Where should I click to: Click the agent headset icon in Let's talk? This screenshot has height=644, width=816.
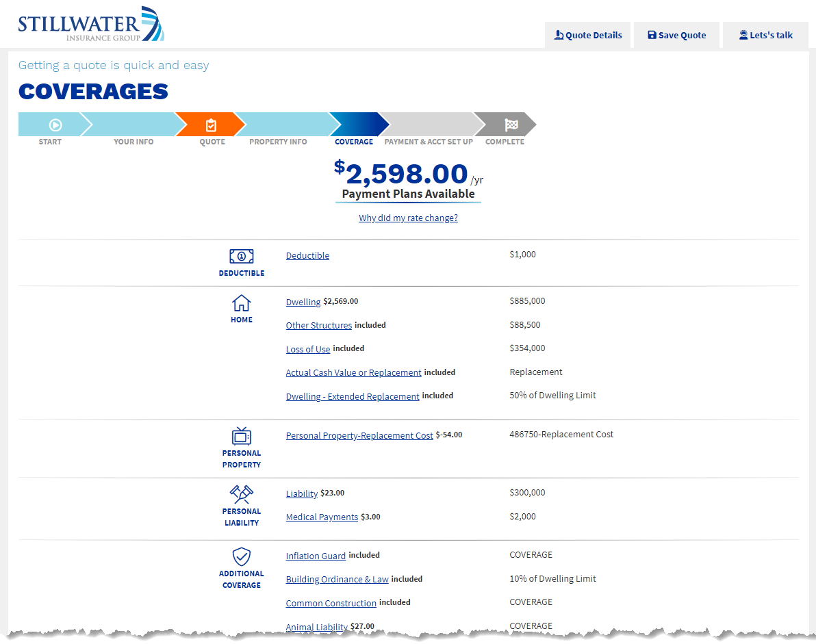tap(743, 35)
